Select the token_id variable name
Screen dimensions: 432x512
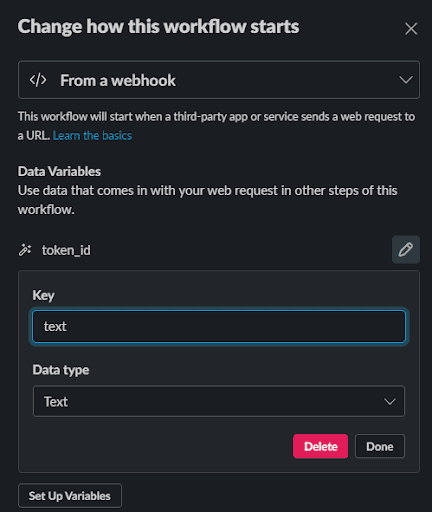(x=66, y=250)
